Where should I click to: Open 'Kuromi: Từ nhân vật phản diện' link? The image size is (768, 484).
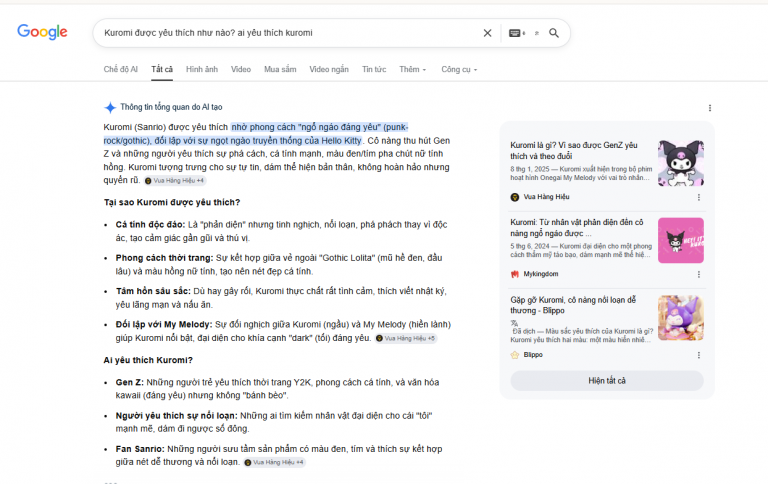[576, 228]
